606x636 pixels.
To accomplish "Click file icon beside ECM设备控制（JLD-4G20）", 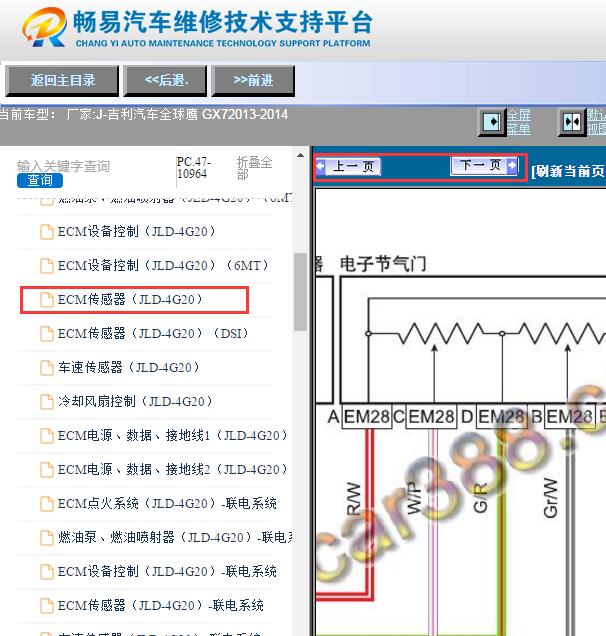I will [x=47, y=232].
